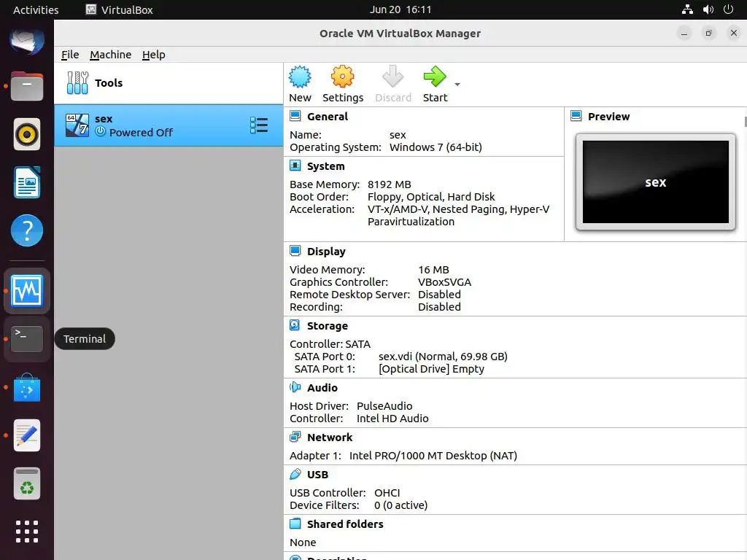
Task: Open the Machine menu
Action: (x=111, y=55)
